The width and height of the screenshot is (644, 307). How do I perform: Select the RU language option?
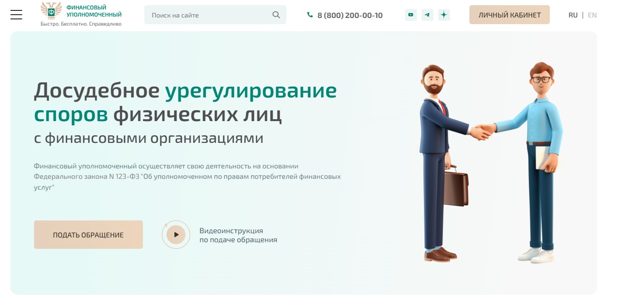pos(573,15)
